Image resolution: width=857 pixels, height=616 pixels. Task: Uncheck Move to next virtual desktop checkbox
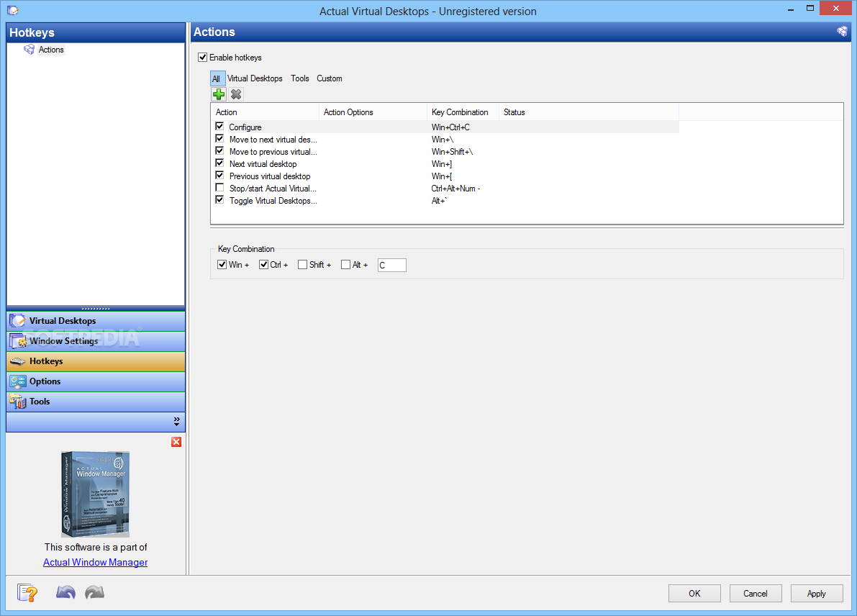[x=219, y=139]
